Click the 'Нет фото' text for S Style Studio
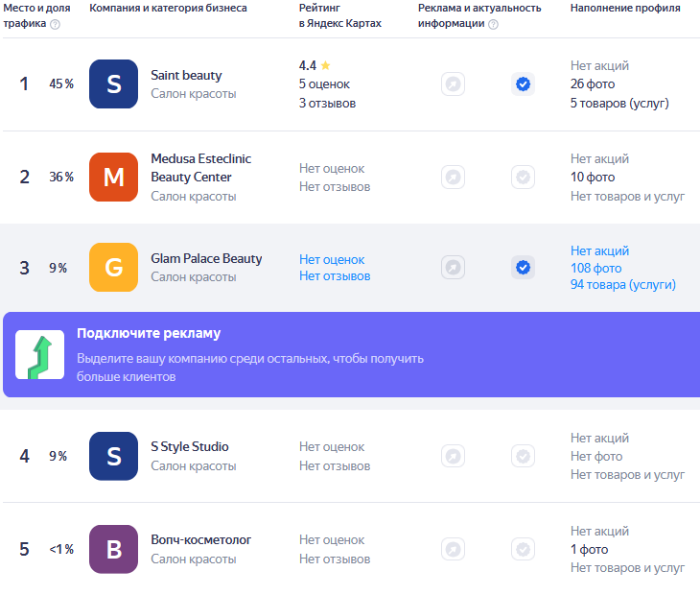Screen dimensions: 700x595 [x=596, y=456]
